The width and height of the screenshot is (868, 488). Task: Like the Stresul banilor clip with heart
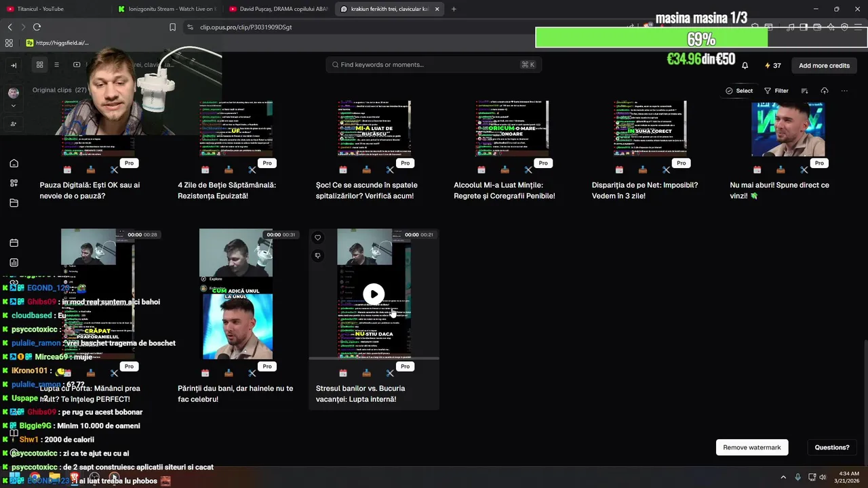[317, 238]
